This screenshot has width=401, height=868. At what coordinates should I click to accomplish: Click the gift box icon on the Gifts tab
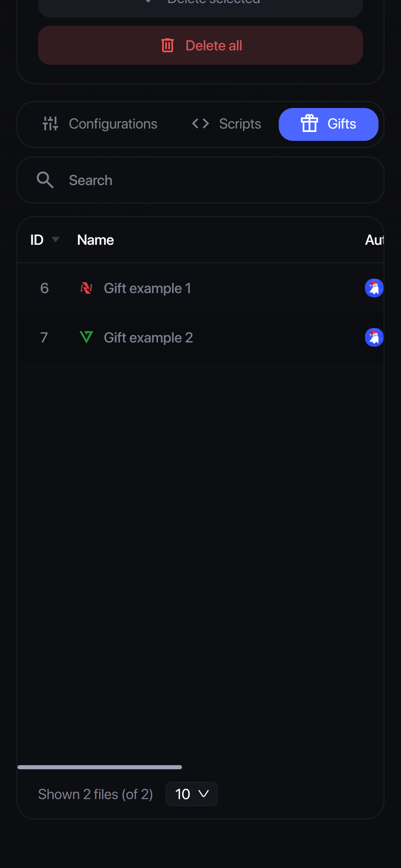coord(309,124)
